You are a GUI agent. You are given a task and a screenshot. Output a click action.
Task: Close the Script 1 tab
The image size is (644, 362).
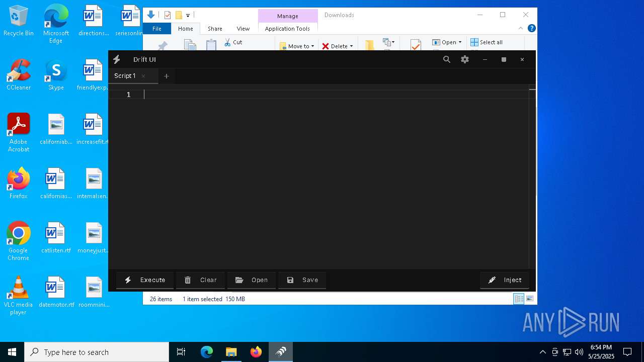click(x=143, y=76)
